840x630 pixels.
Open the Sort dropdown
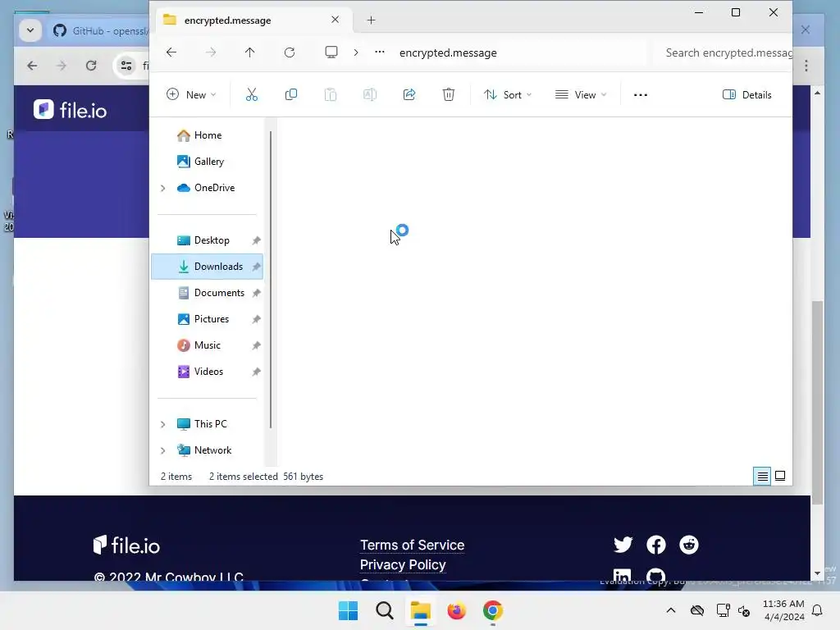[507, 95]
